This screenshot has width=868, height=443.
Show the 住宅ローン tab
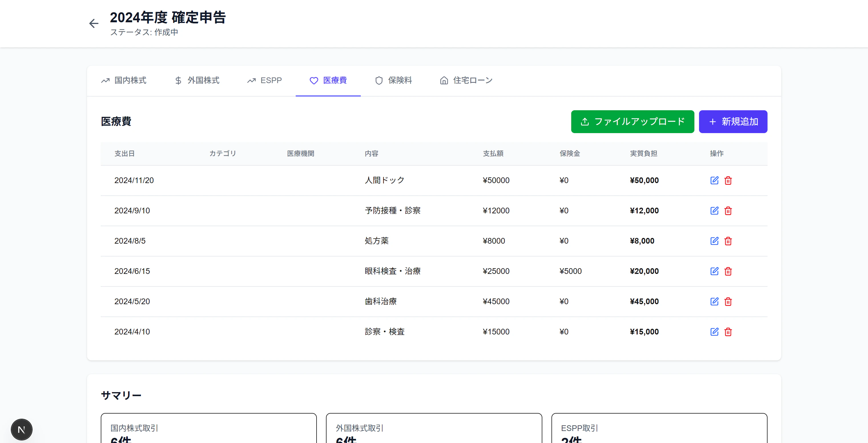466,81
